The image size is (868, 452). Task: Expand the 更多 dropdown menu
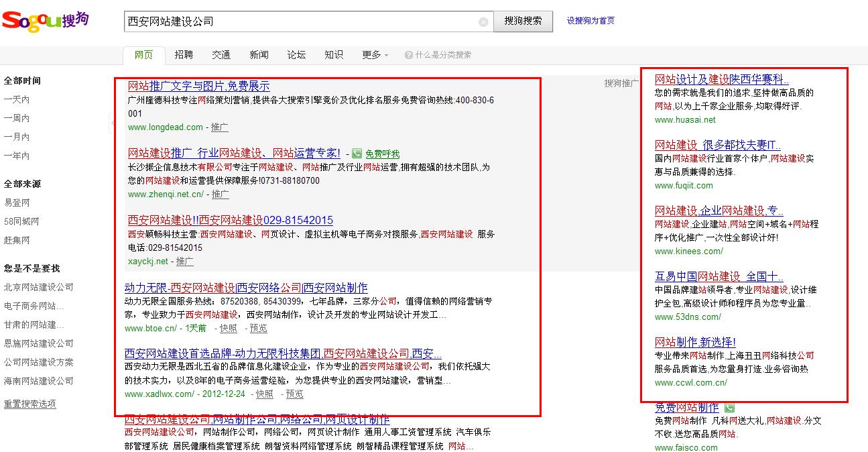coord(375,55)
